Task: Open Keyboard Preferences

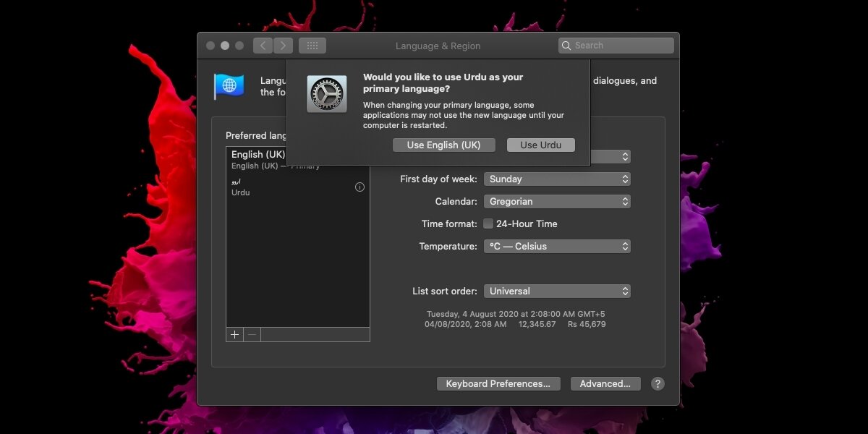Action: pos(498,383)
